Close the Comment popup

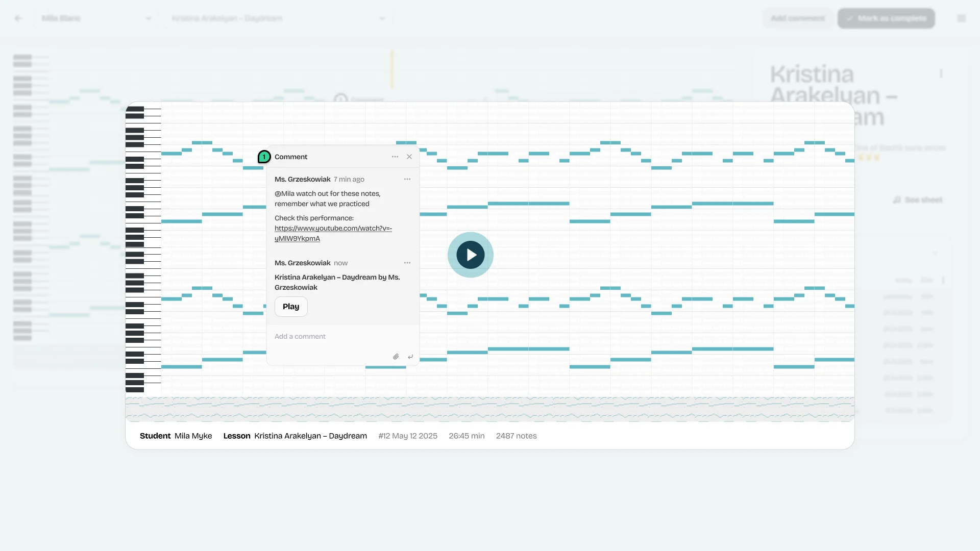409,157
